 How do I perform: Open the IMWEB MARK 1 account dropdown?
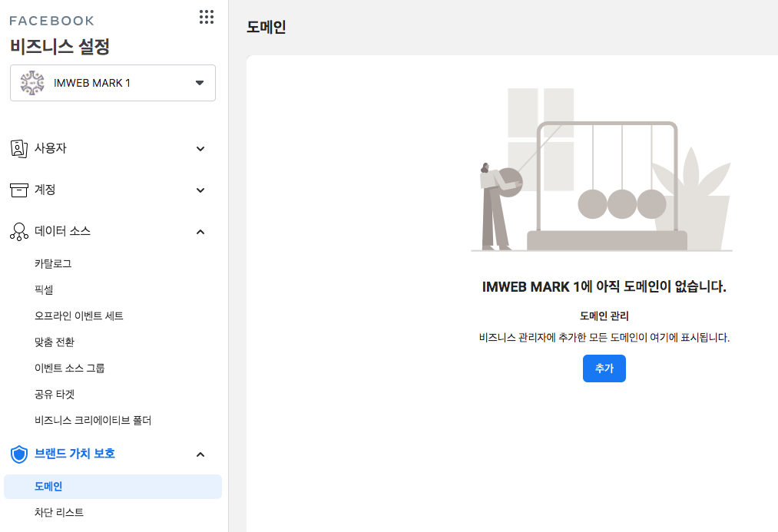[200, 82]
